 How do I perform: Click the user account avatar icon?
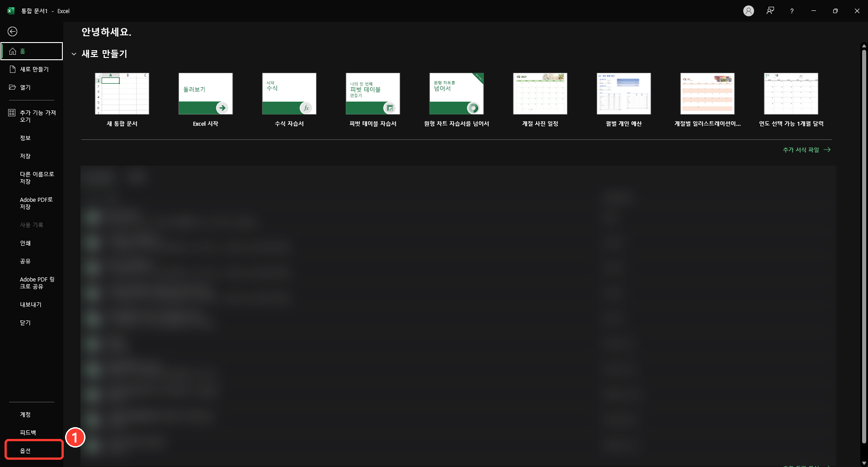coord(749,11)
